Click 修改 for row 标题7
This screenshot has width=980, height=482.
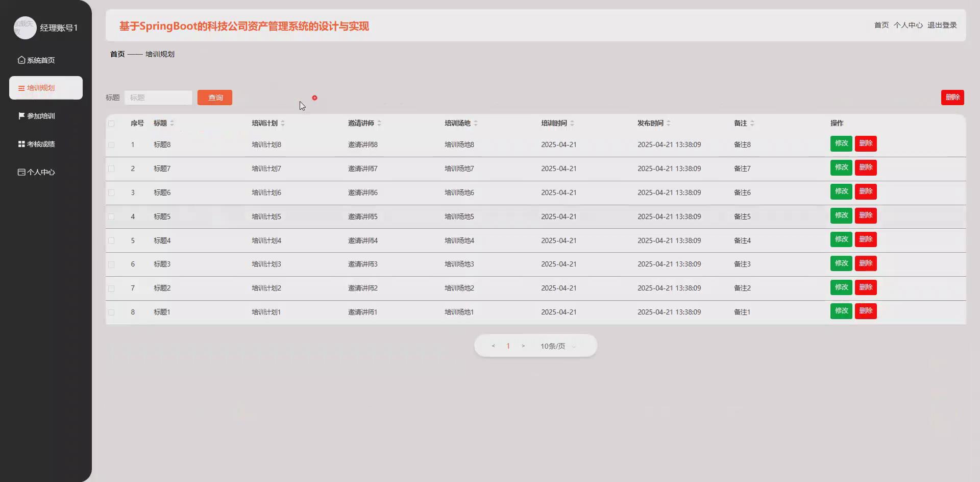click(841, 167)
